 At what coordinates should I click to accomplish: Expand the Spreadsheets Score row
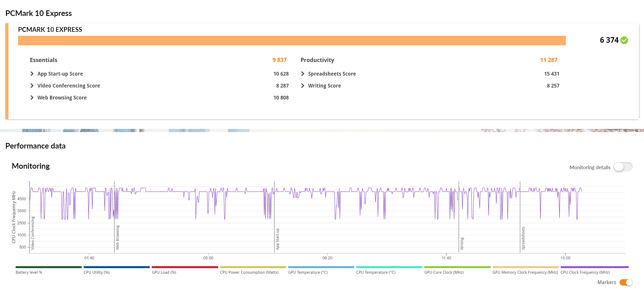[x=303, y=74]
